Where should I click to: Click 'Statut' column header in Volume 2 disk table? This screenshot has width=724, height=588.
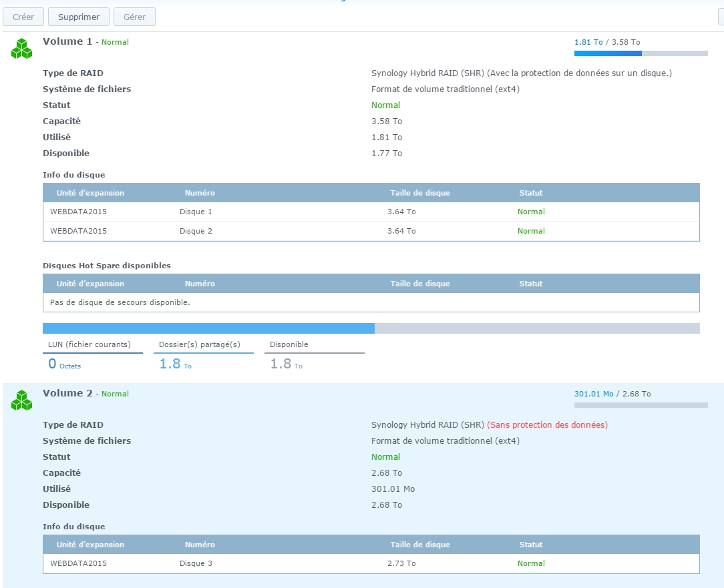[x=531, y=545]
